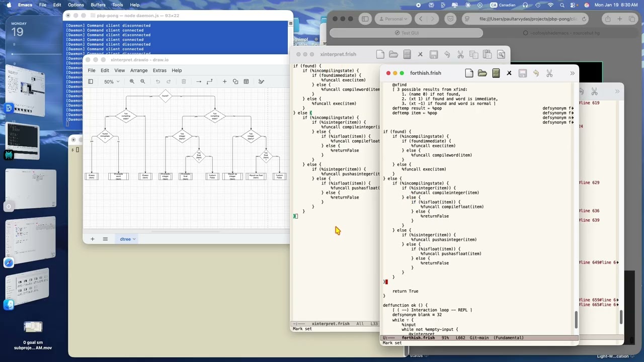Screen dimensions: 644x362
Task: Click the Zoom In icon in draw.io
Action: [132, 81]
